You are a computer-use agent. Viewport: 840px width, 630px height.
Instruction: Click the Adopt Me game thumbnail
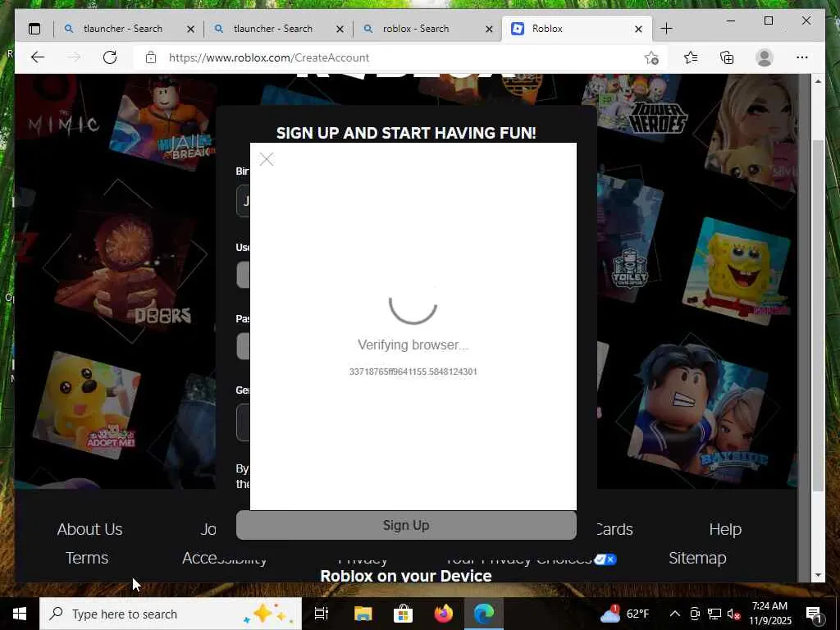[x=85, y=405]
